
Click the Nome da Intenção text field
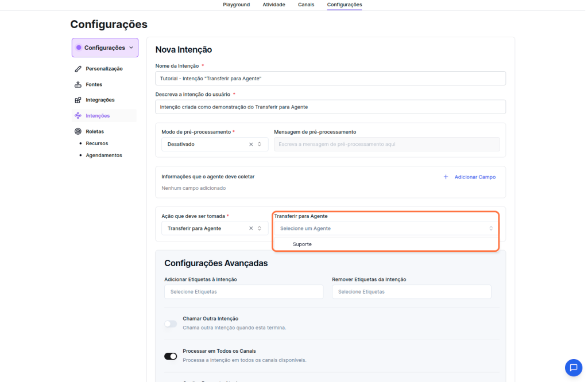pyautogui.click(x=330, y=78)
